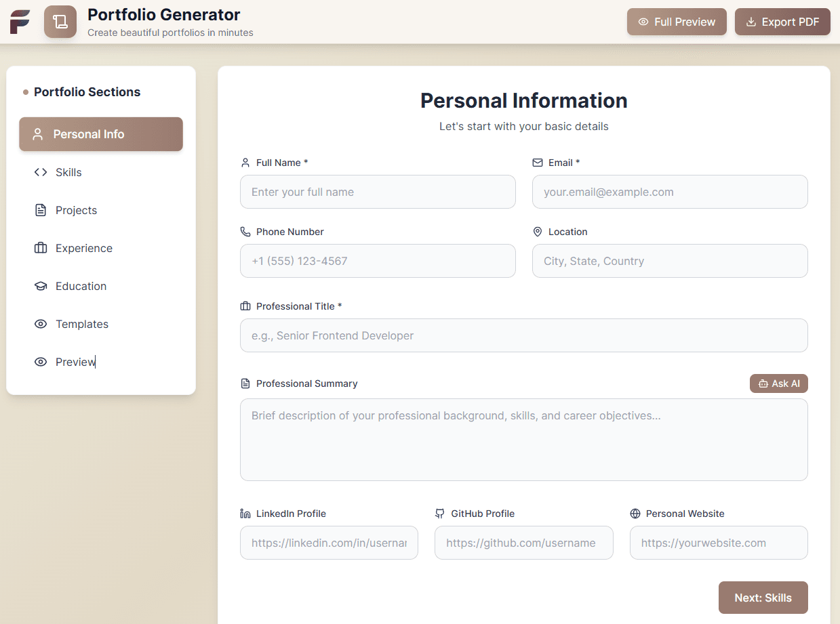Click the envelope icon next to Email
This screenshot has width=840, height=624.
(x=538, y=162)
